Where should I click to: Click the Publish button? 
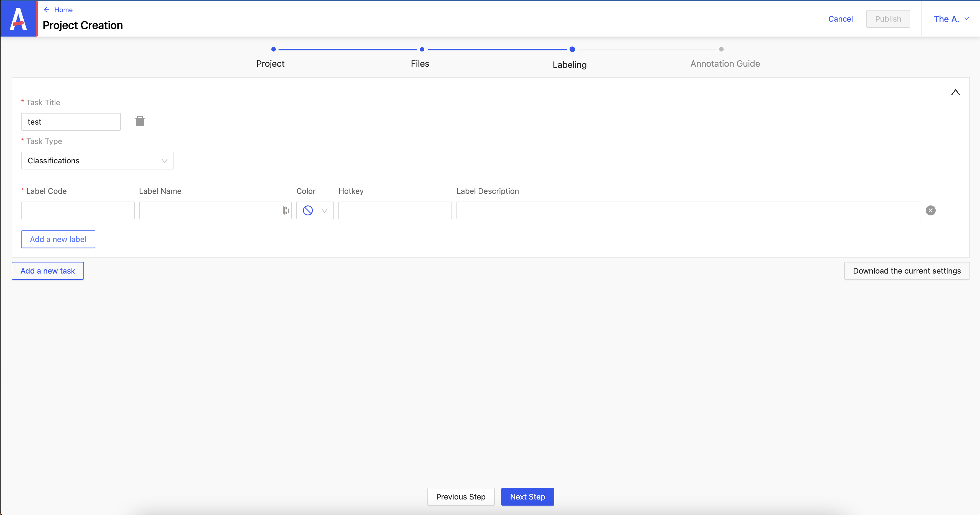click(x=888, y=19)
